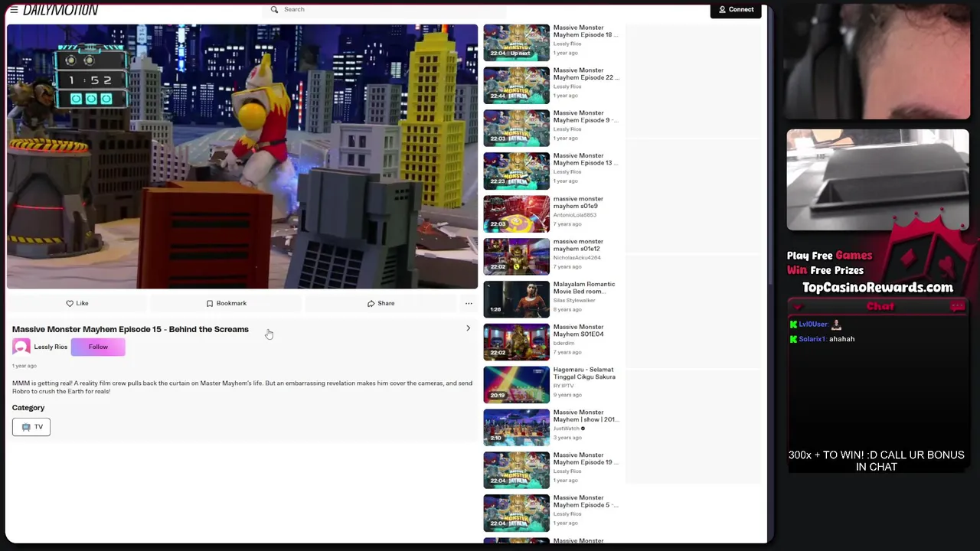Screen dimensions: 980x551
Task: Click NicholasAcku4284 uploader name
Action: [577, 258]
